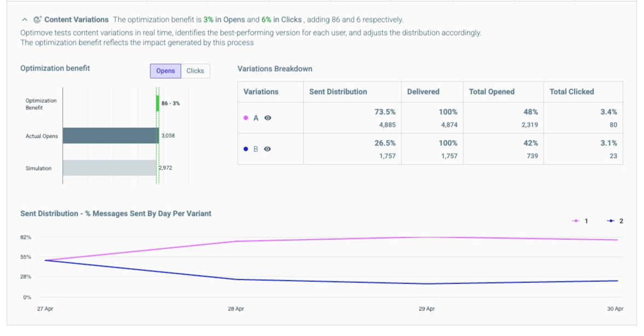Click the 42% total opened value
Image resolution: width=644 pixels, height=336 pixels.
[531, 143]
